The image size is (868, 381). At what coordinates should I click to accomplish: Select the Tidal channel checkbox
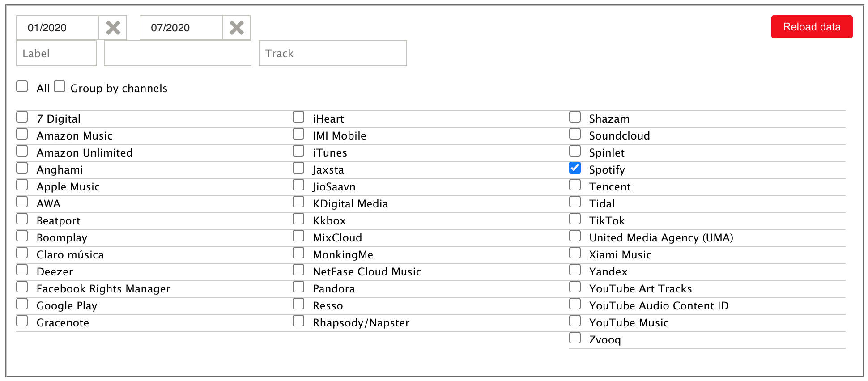pos(575,202)
